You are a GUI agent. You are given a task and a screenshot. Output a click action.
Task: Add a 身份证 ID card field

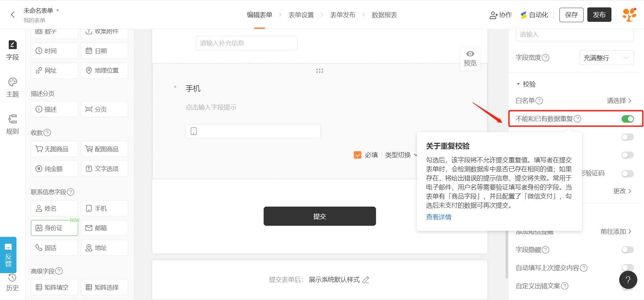[54, 228]
